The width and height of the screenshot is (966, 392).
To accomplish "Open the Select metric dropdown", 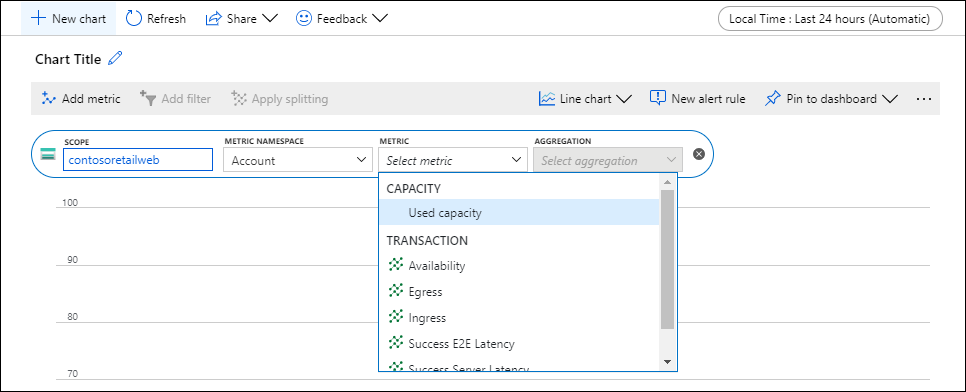I will [453, 160].
